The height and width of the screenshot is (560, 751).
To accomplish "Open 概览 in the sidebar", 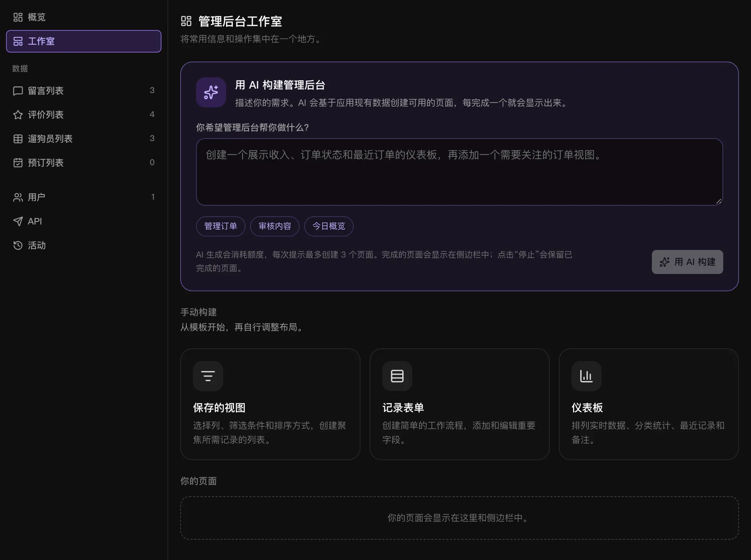I will point(84,17).
